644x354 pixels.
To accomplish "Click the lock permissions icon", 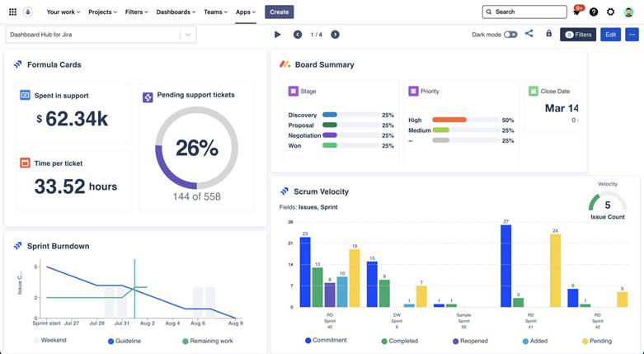I will pyautogui.click(x=548, y=34).
